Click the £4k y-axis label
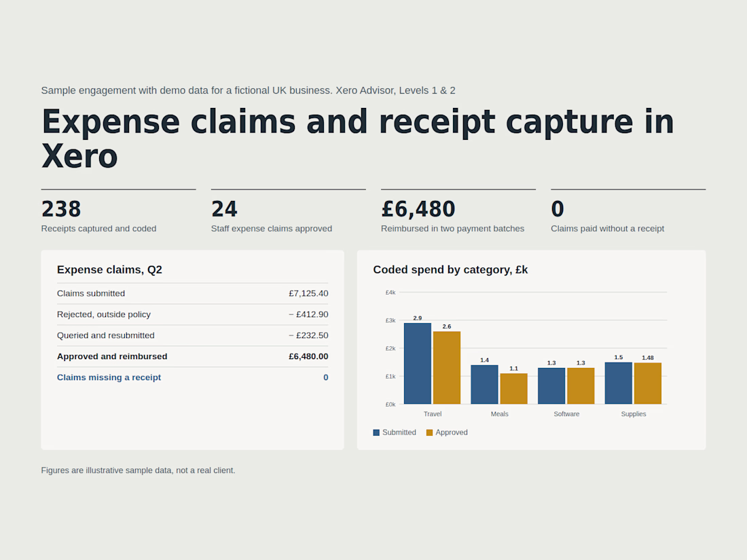 tap(390, 293)
